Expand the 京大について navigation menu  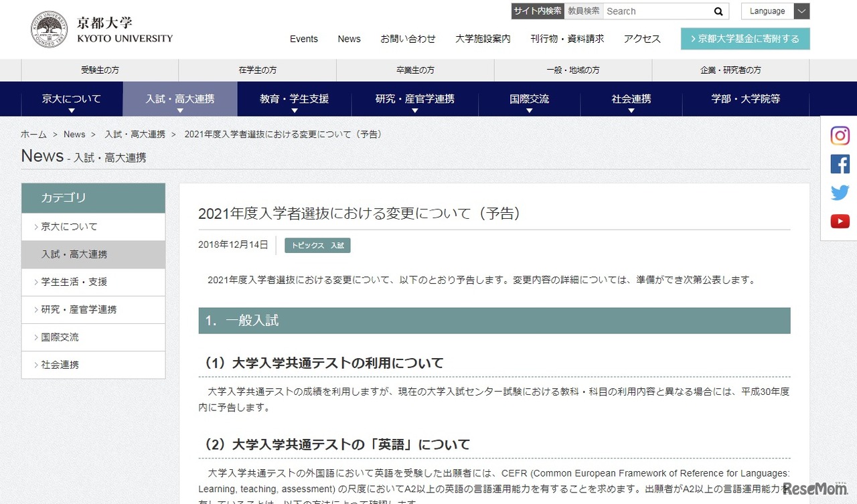pos(72,99)
